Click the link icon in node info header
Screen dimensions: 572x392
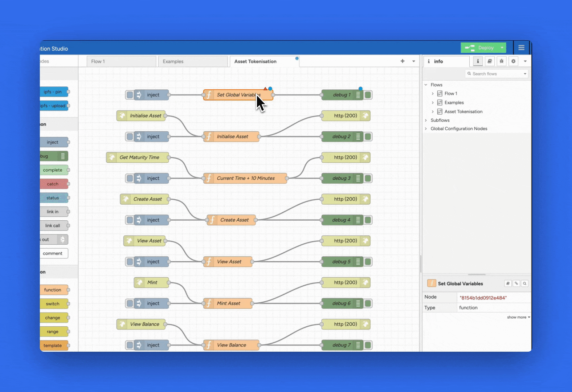point(516,283)
